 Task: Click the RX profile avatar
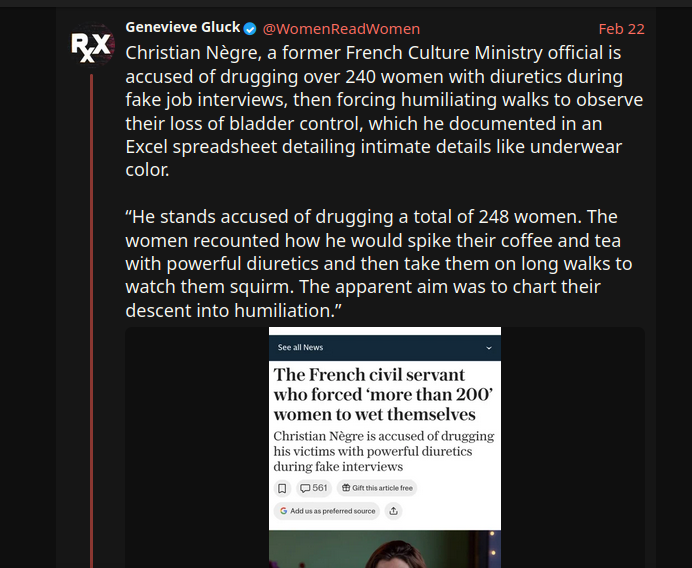(90, 47)
